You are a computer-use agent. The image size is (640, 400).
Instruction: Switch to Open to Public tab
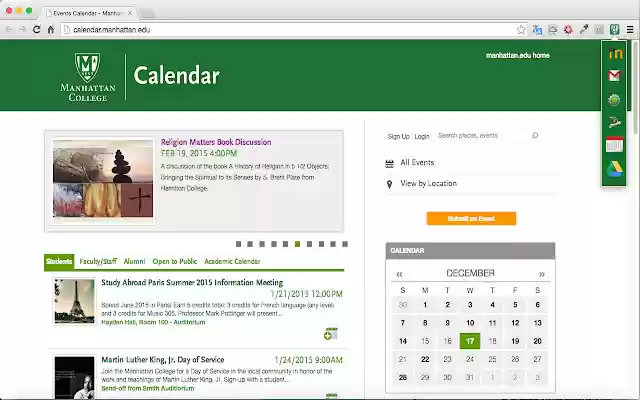[175, 261]
